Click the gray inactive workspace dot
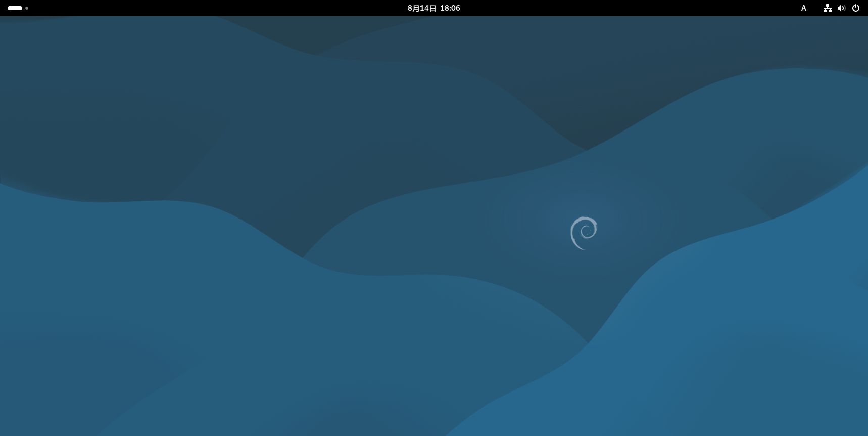Viewport: 868px width, 436px height. tap(27, 8)
